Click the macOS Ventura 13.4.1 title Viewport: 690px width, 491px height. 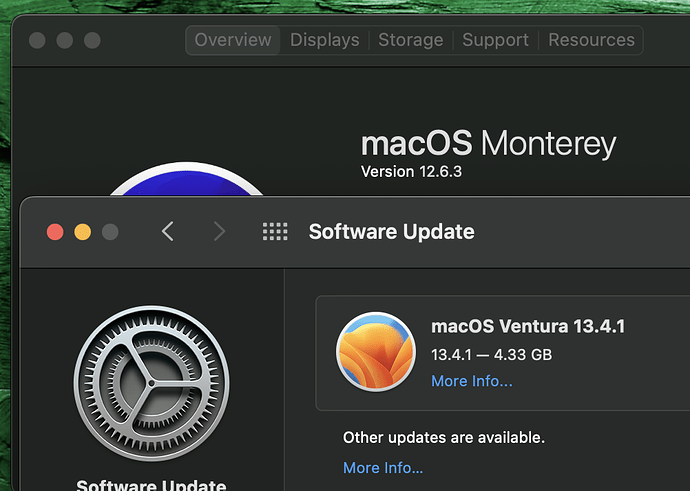pyautogui.click(x=528, y=326)
